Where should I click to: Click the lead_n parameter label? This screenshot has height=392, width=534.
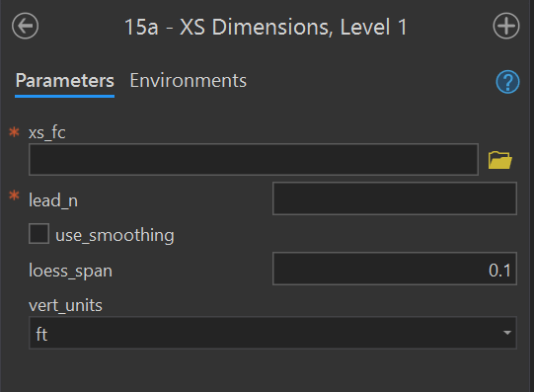(53, 200)
